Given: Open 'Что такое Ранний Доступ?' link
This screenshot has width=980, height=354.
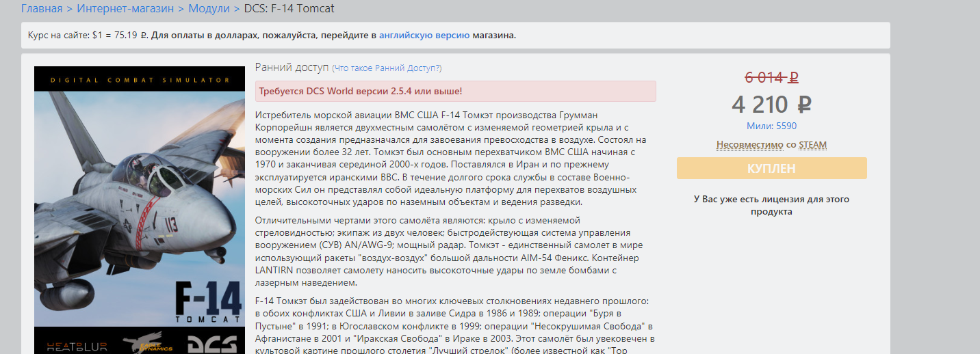Looking at the screenshot, I should [387, 68].
